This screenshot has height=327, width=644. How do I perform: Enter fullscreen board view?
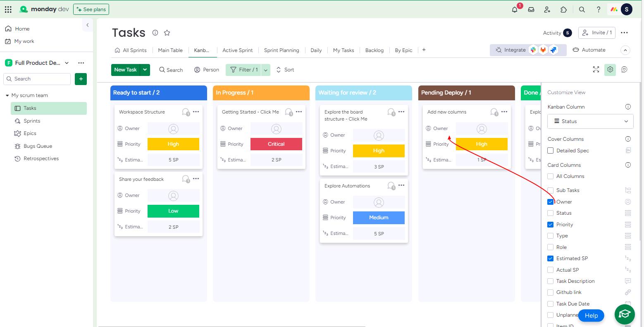point(596,69)
